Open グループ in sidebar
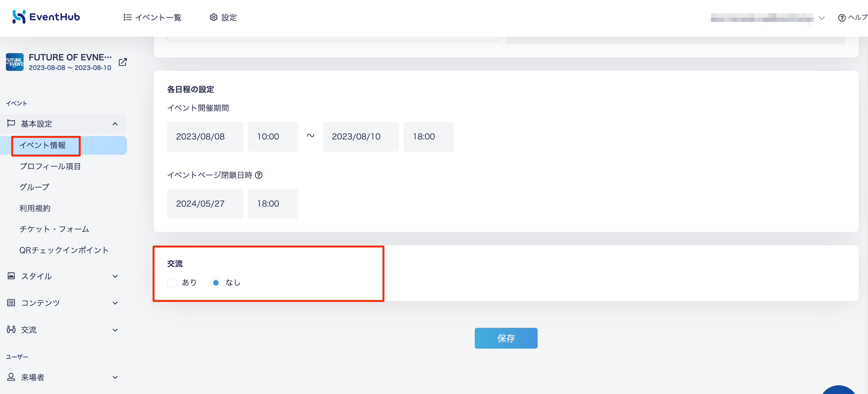The height and width of the screenshot is (394, 868). tap(34, 187)
